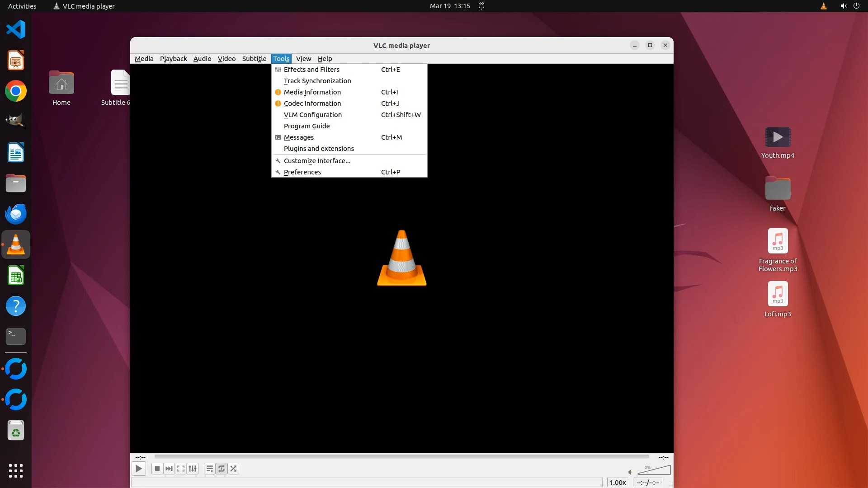Skip to next media in playlist
This screenshot has width=868, height=488.
(x=169, y=469)
